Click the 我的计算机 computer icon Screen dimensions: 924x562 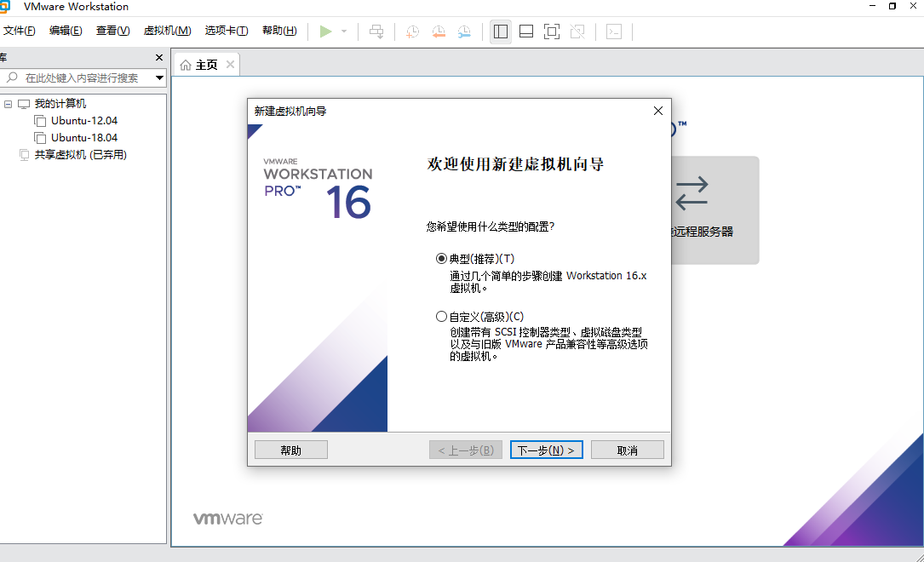24,104
